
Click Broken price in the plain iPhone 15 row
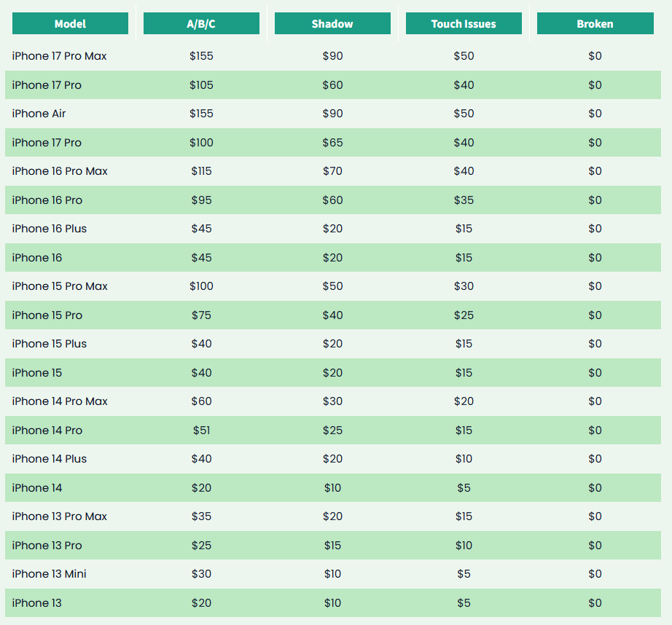click(595, 373)
